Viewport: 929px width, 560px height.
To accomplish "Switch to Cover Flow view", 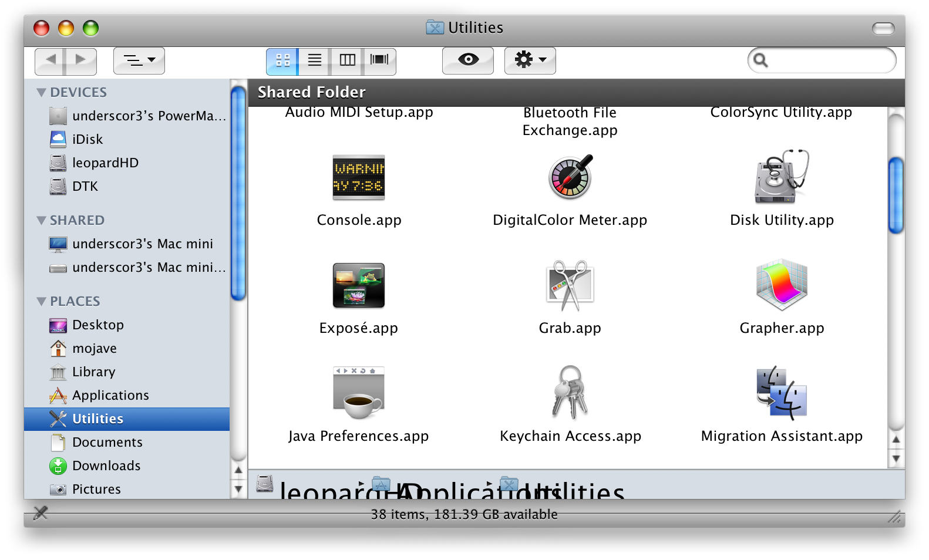I will tap(379, 61).
